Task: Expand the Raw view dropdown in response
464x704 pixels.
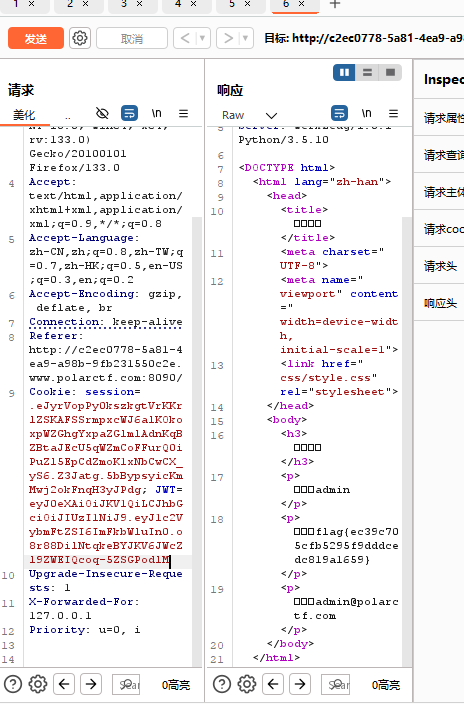Action: pos(271,115)
